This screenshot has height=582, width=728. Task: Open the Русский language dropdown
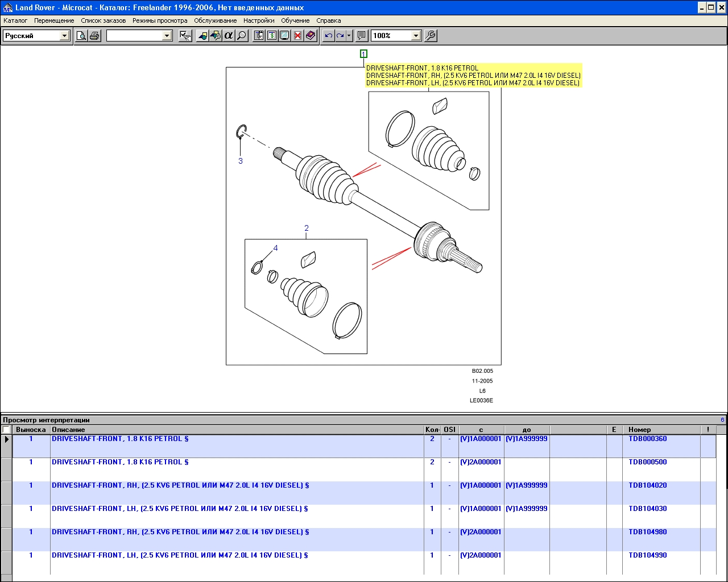[x=64, y=36]
